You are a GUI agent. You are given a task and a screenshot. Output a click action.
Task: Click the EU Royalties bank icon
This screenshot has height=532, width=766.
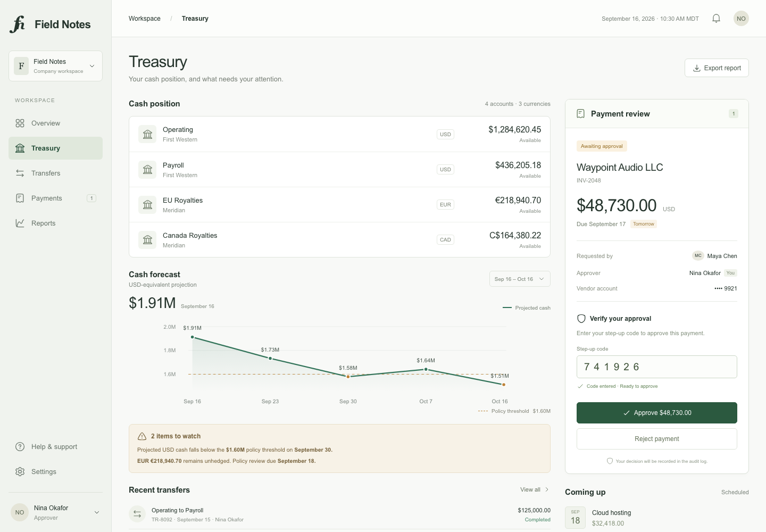click(147, 205)
